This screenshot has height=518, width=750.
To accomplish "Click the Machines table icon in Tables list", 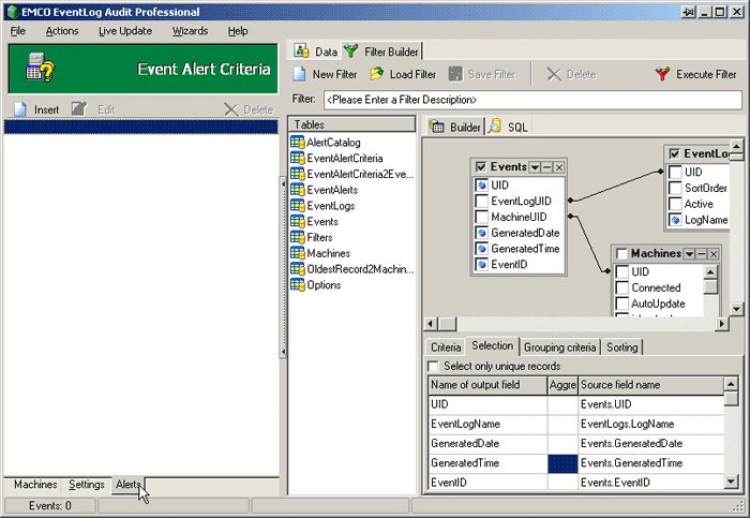I will (x=298, y=253).
